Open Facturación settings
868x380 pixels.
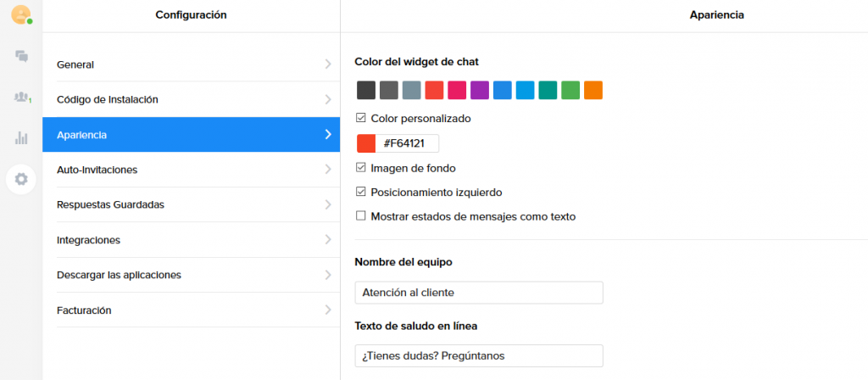(191, 310)
